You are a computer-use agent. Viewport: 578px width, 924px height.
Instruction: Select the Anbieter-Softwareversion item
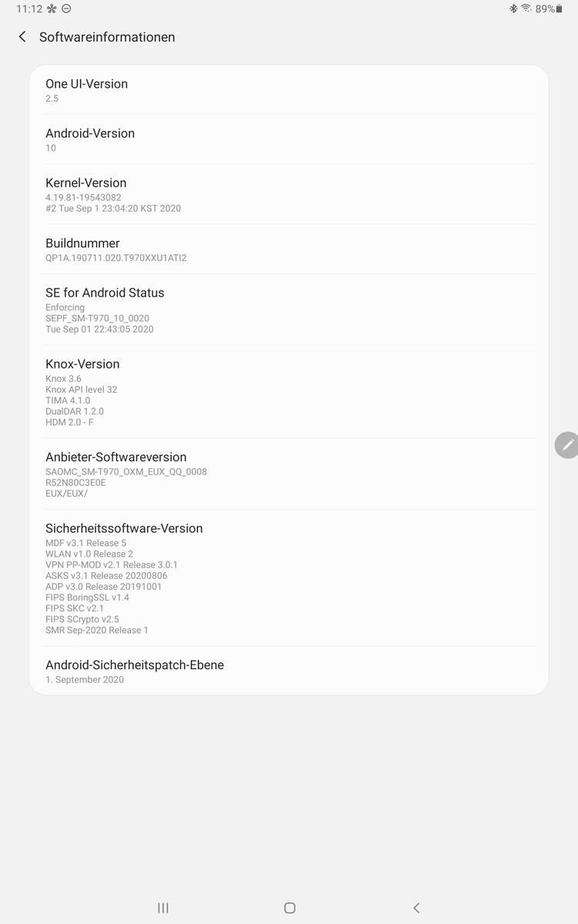click(x=289, y=474)
